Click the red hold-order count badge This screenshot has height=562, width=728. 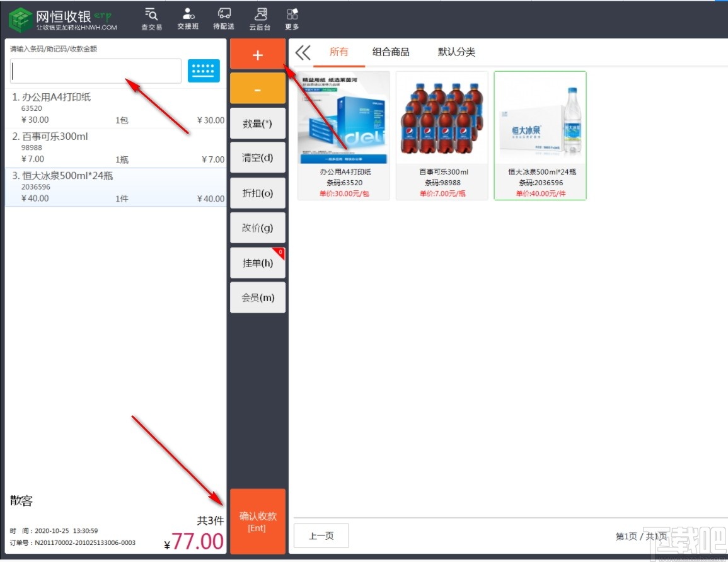(x=279, y=253)
